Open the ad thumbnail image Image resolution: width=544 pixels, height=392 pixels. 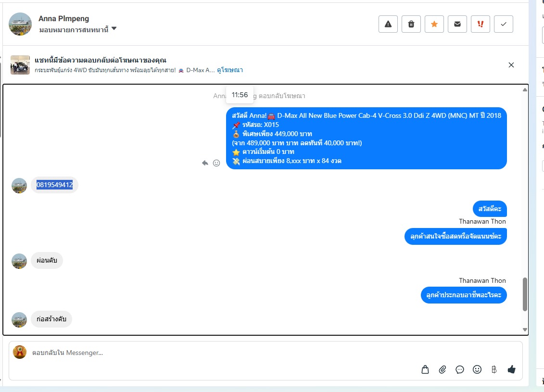pyautogui.click(x=20, y=65)
